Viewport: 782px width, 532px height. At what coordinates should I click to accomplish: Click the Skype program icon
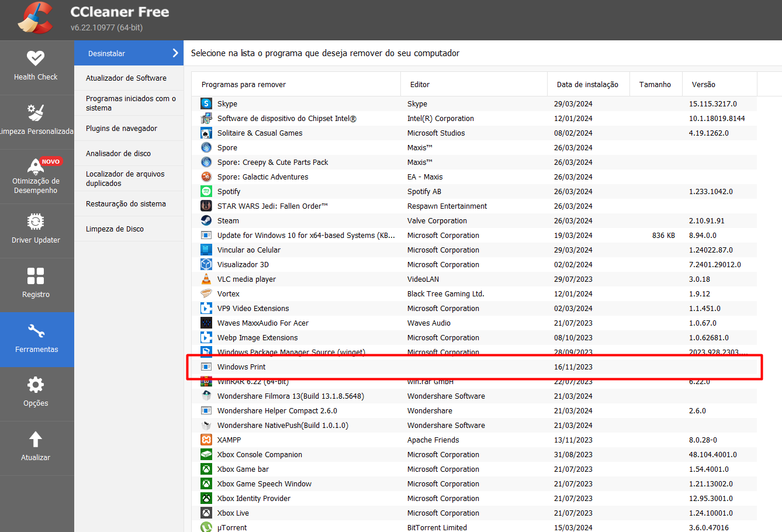(x=206, y=103)
